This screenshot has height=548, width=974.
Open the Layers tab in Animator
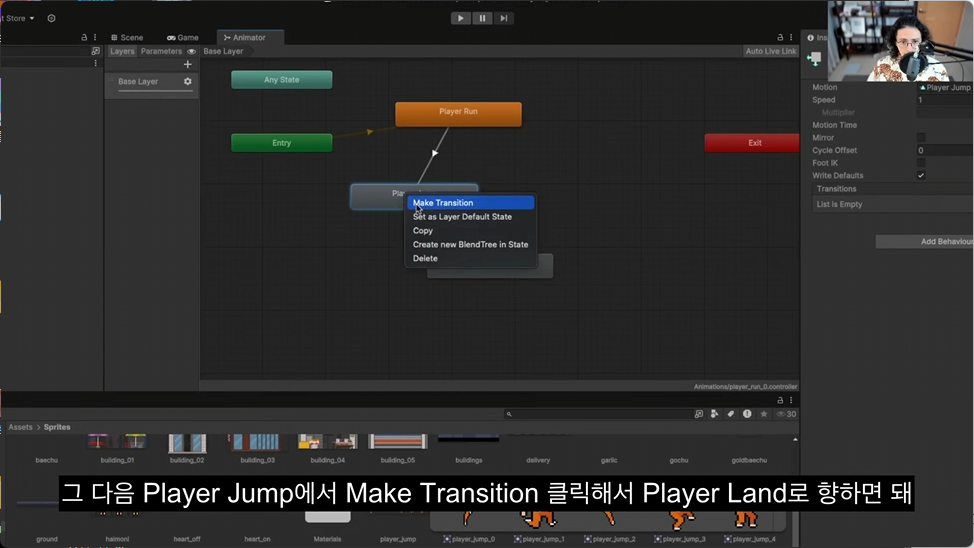point(122,51)
